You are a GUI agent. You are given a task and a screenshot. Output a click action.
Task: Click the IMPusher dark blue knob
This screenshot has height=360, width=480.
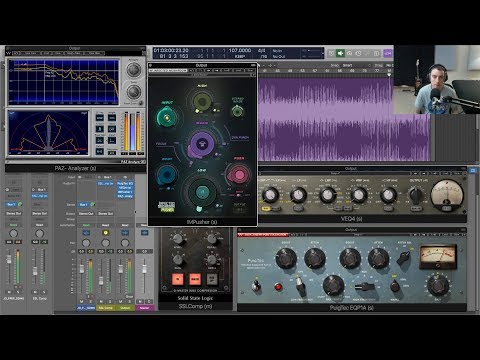point(166,174)
